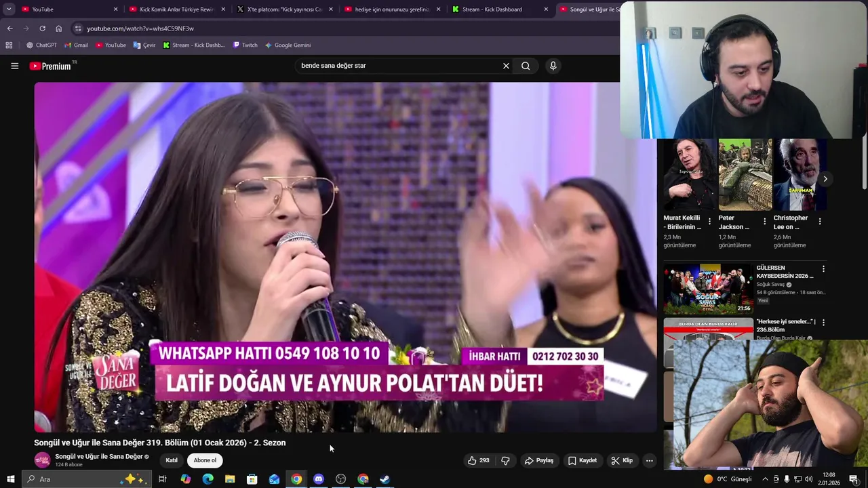This screenshot has height=488, width=868.
Task: Open volume control in system tray
Action: coord(808,479)
